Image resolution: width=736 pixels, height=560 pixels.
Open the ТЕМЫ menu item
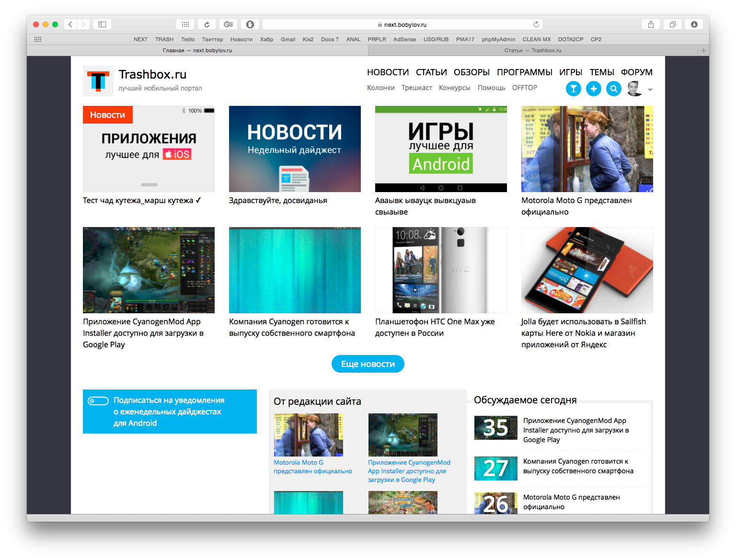pyautogui.click(x=602, y=72)
